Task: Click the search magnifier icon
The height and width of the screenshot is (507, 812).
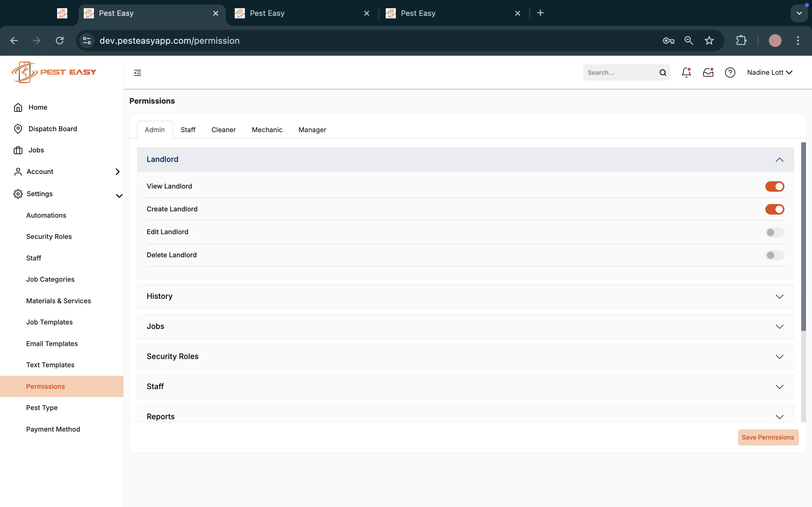Action: 663,73
